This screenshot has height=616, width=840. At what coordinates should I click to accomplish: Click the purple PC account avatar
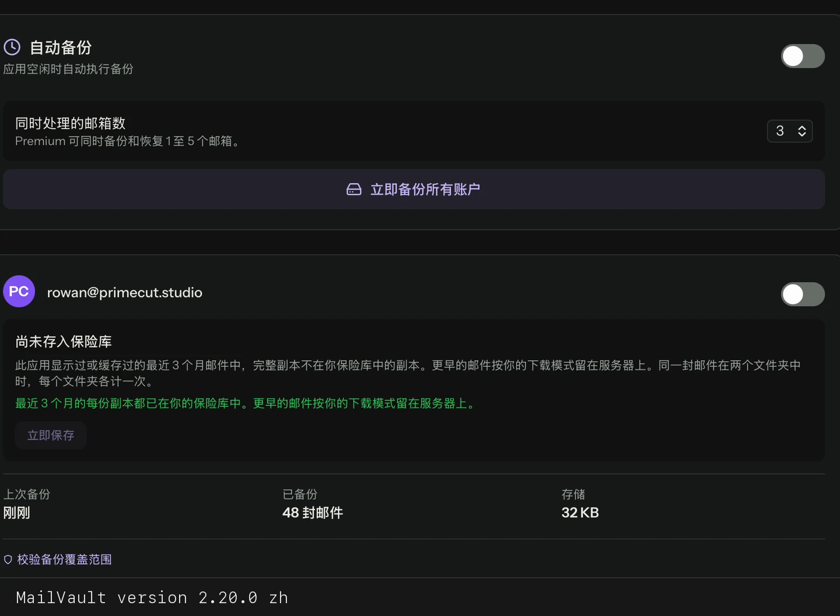coord(19,292)
